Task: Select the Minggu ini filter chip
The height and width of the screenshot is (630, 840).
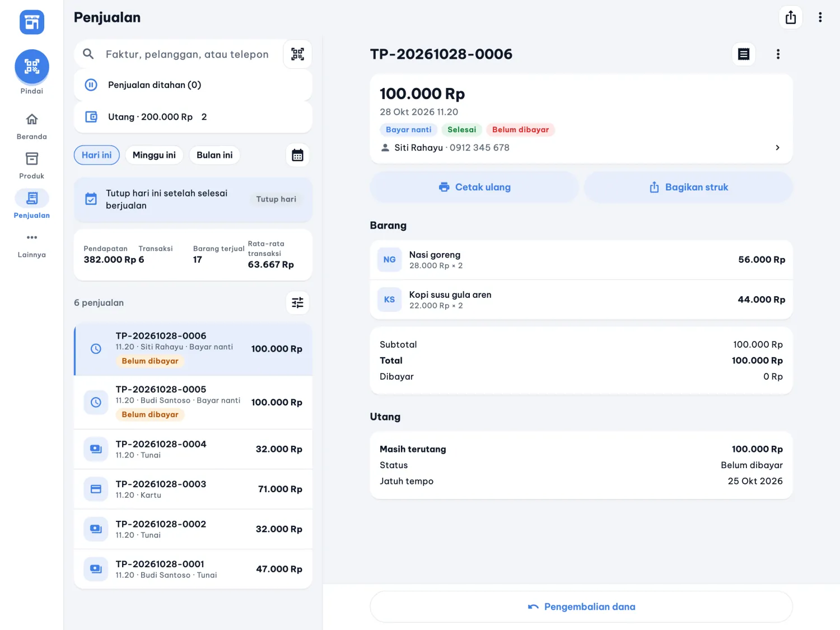Action: click(154, 155)
